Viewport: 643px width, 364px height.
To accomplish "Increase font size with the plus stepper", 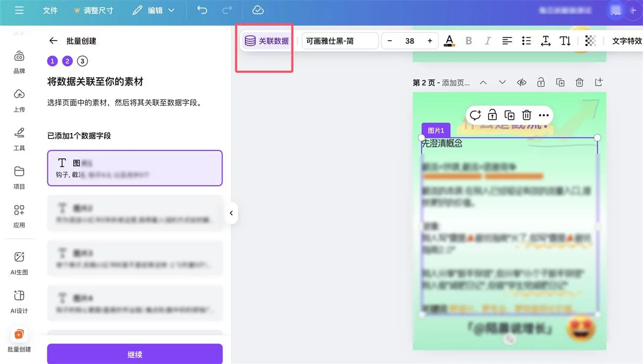I will [429, 41].
